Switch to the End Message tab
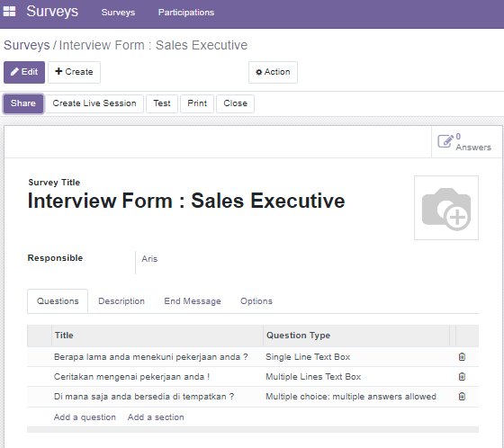This screenshot has height=448, width=504. point(193,301)
